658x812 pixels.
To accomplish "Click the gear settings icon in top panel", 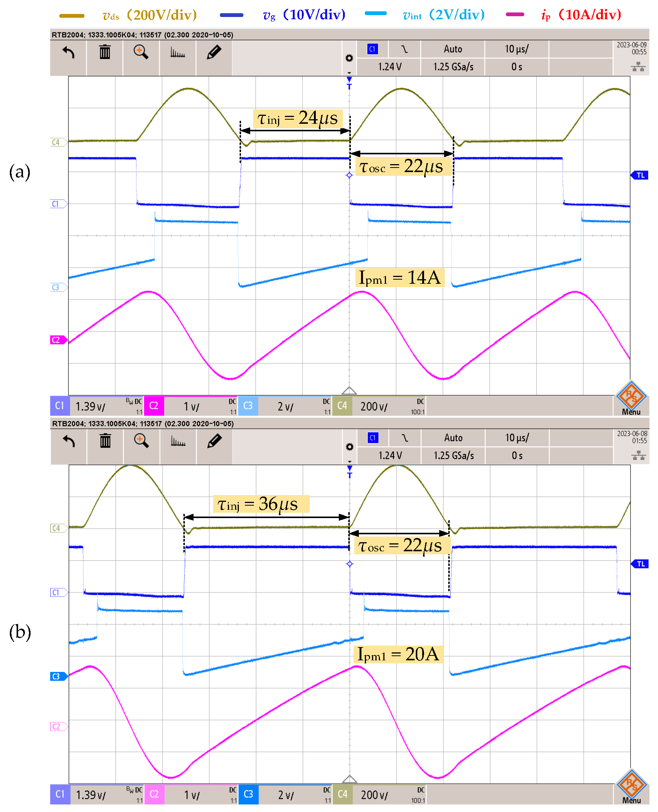I will [349, 58].
